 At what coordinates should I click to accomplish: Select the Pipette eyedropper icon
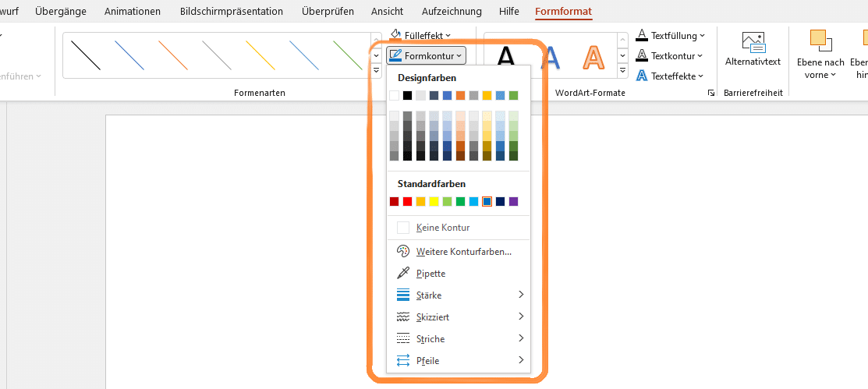403,273
